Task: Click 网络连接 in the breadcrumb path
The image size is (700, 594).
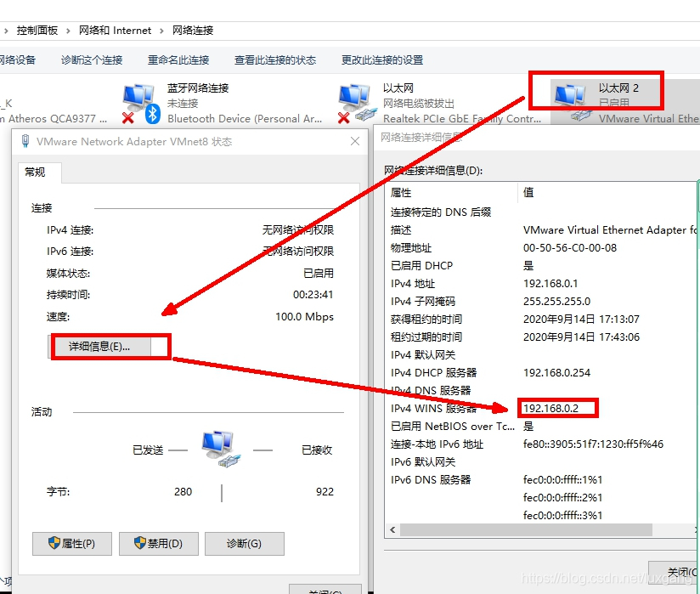Action: coord(193,31)
